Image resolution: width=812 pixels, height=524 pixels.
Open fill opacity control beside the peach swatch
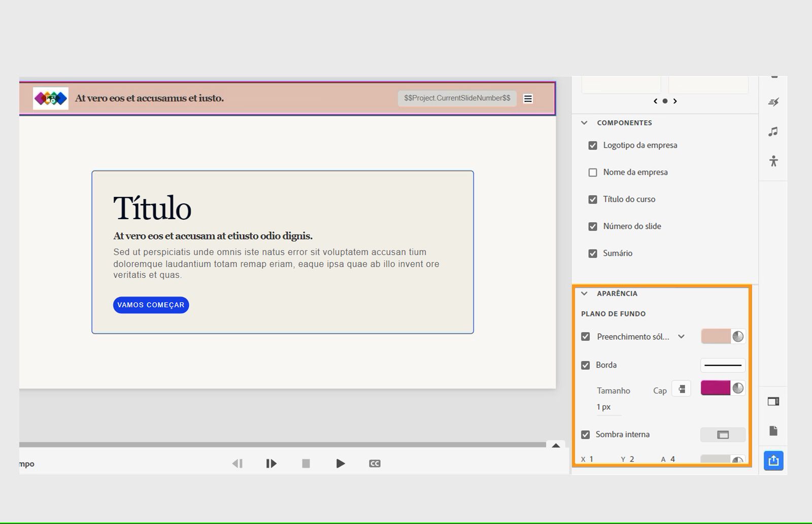click(x=738, y=336)
